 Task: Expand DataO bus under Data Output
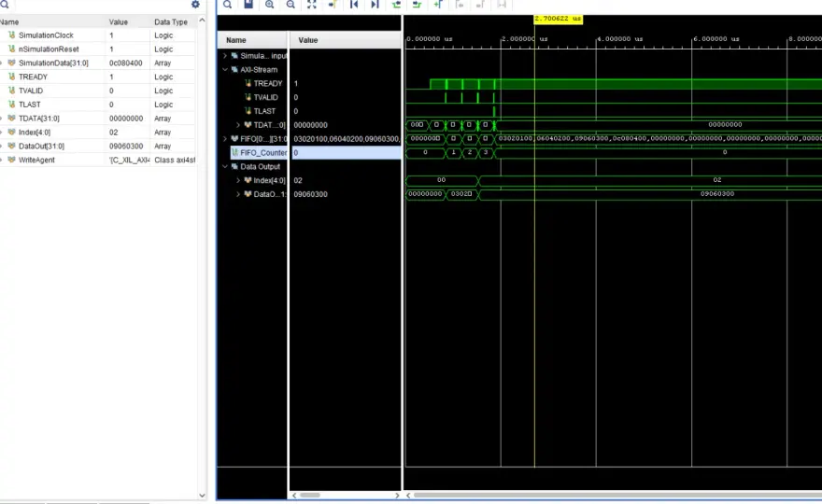click(238, 194)
